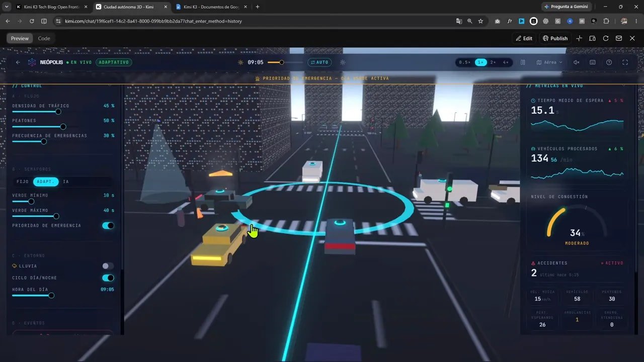The height and width of the screenshot is (362, 644).
Task: Open the keyboard shortcuts panel icon
Action: 593,62
